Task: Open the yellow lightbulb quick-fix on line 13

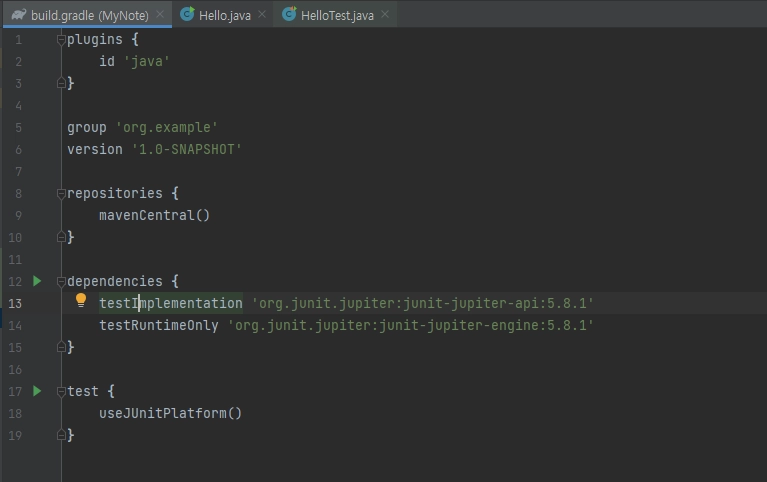Action: pyautogui.click(x=81, y=300)
